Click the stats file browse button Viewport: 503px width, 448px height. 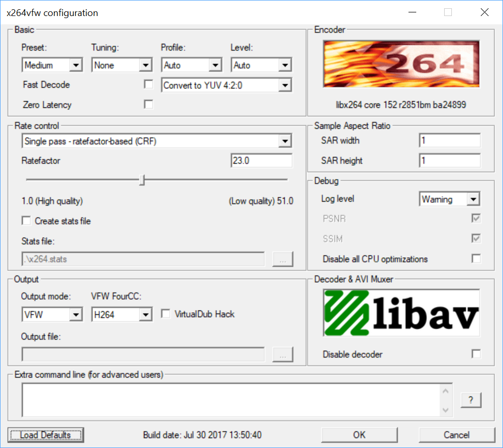tap(282, 259)
